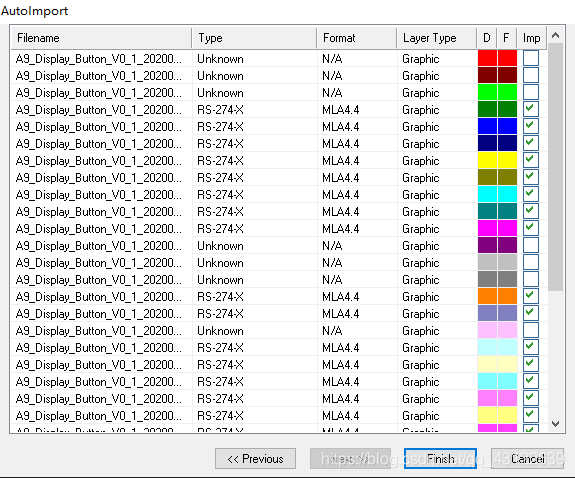The height and width of the screenshot is (478, 575).
Task: Sort by the Filename column header
Action: click(101, 38)
